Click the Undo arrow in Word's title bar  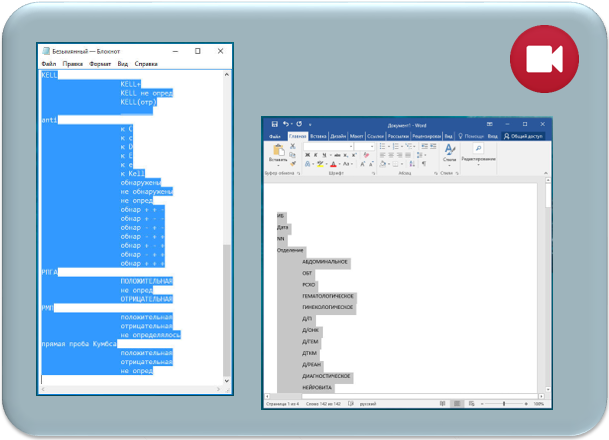pyautogui.click(x=285, y=123)
